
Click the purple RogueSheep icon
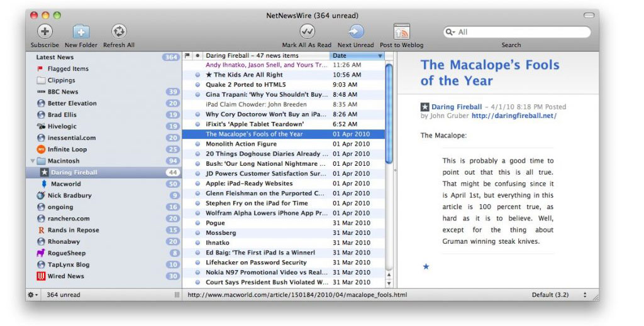pyautogui.click(x=41, y=253)
